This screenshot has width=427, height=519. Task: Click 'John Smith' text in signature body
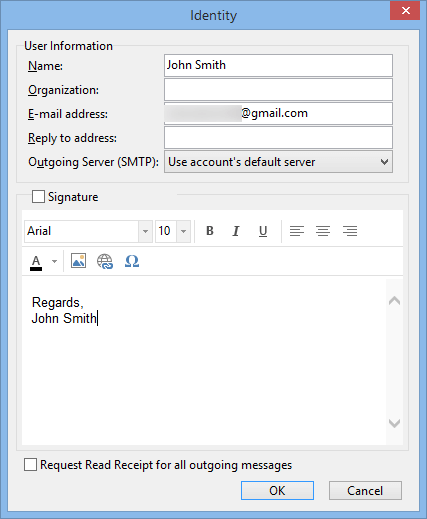(x=64, y=318)
